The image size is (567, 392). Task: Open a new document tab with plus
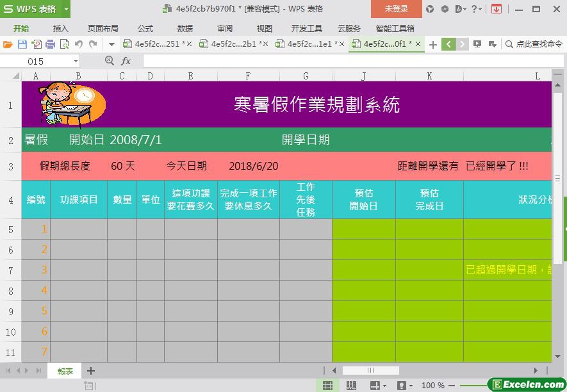point(433,44)
